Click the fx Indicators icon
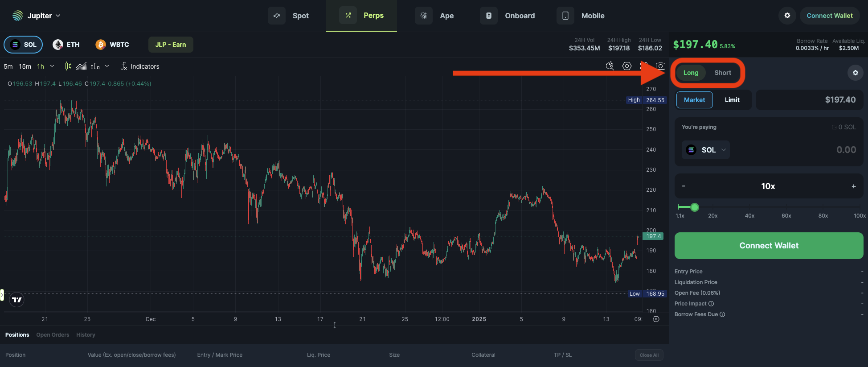This screenshot has height=367, width=868. [x=124, y=66]
